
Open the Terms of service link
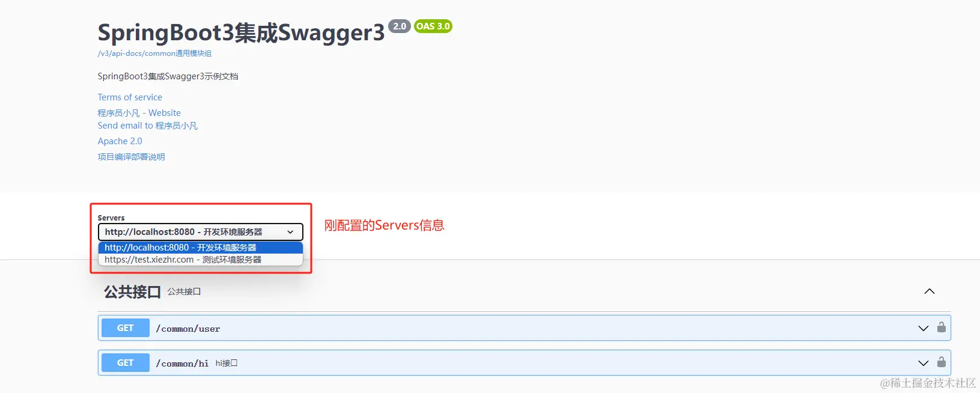tap(130, 97)
